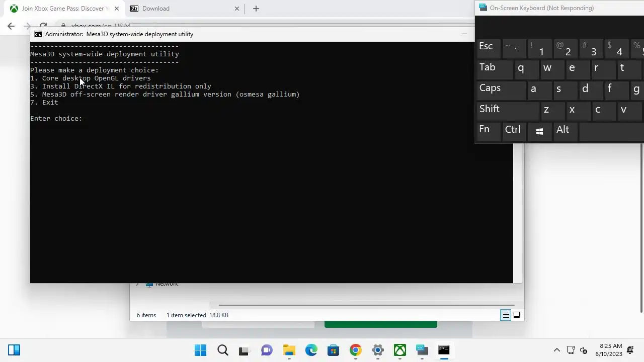Click the Command Prompt title bar icon
The width and height of the screenshot is (644, 362).
coord(38,34)
